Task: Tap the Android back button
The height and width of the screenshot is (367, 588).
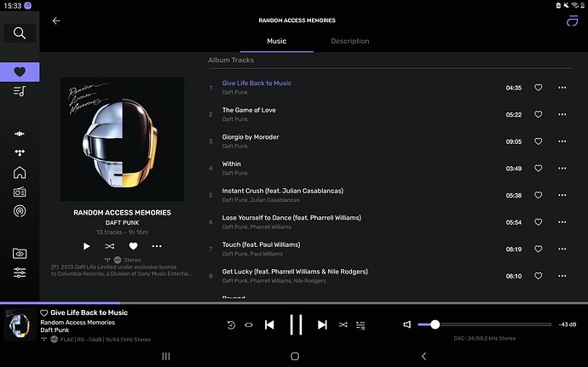Action: click(424, 356)
